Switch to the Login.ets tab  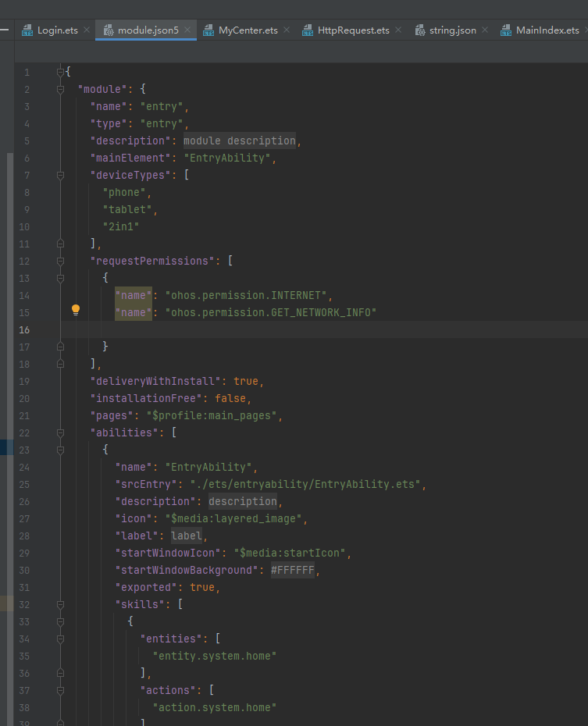point(58,30)
